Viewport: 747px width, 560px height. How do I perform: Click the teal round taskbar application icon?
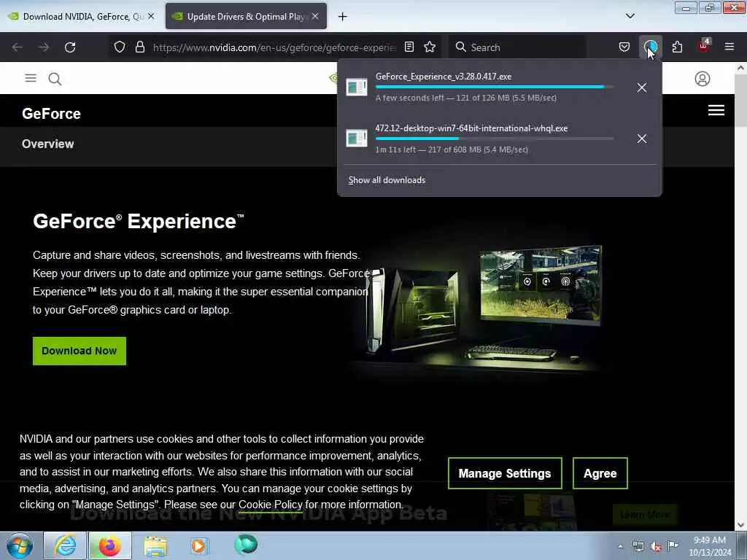point(246,545)
